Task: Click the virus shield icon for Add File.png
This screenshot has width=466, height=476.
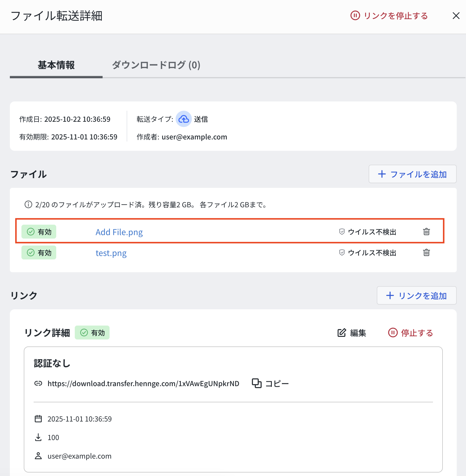Action: coord(342,232)
